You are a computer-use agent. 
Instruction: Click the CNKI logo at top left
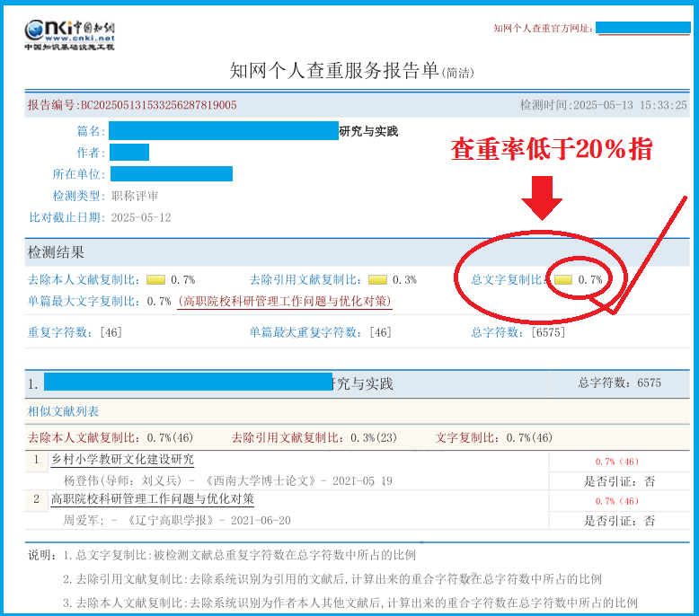[69, 35]
